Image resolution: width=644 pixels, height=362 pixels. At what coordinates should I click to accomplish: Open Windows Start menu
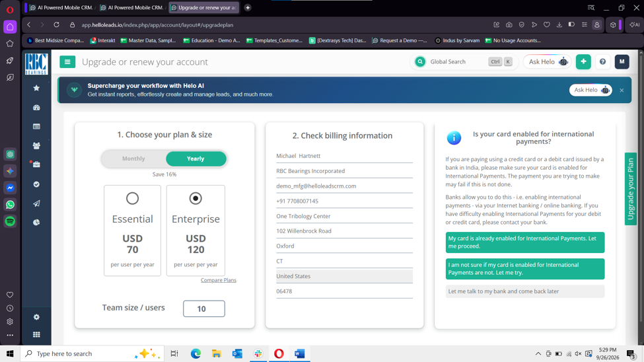click(x=10, y=354)
